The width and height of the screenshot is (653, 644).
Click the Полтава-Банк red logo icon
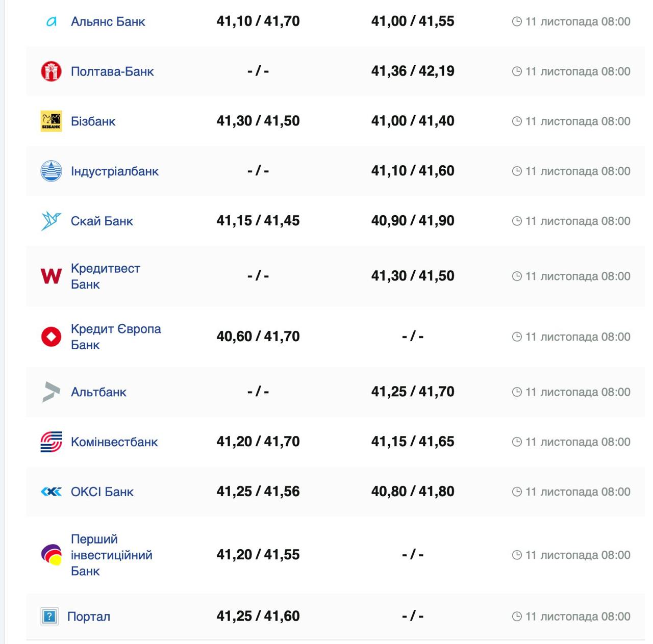[x=51, y=71]
